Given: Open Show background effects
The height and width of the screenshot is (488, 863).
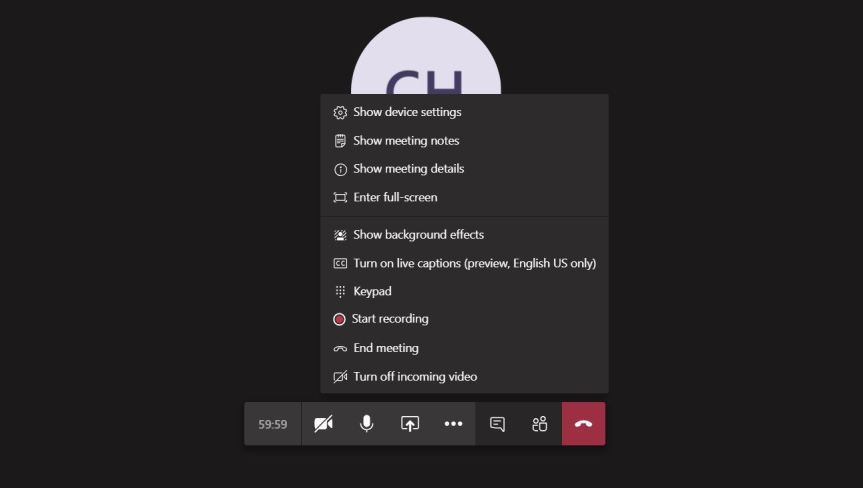Looking at the screenshot, I should click(418, 235).
